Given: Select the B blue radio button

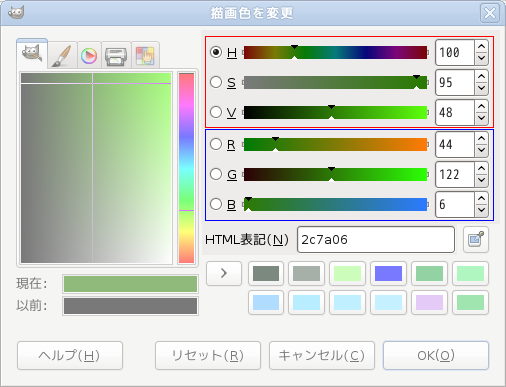Looking at the screenshot, I should tap(216, 204).
